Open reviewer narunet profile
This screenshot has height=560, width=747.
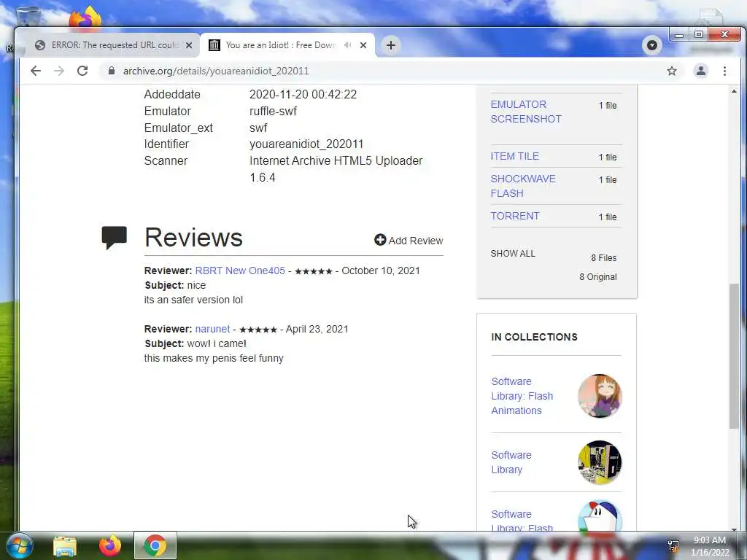(x=212, y=329)
